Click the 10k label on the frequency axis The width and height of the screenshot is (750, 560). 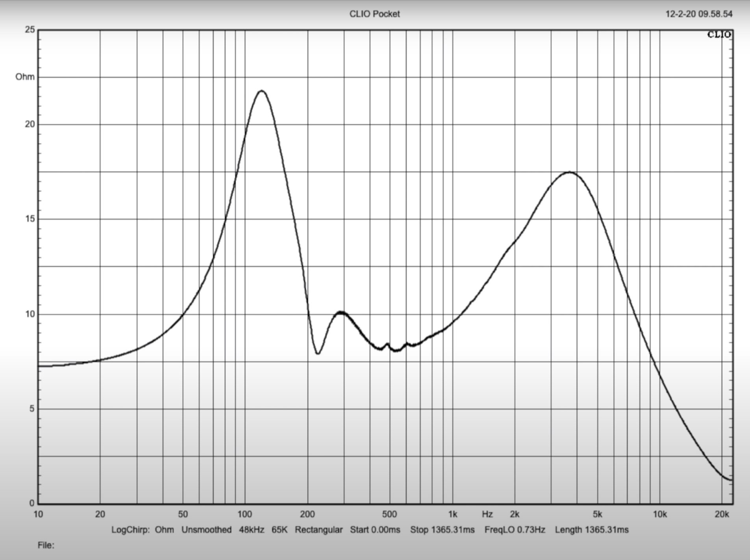tap(660, 514)
